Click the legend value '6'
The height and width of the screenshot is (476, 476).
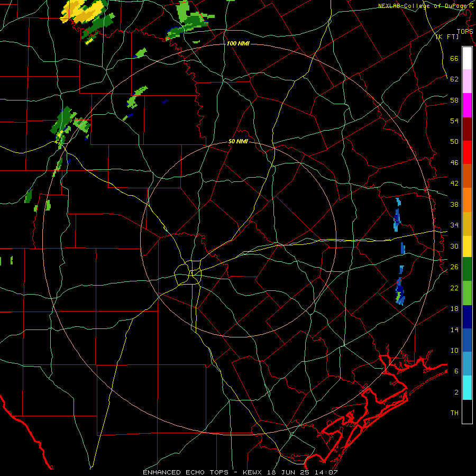456,371
